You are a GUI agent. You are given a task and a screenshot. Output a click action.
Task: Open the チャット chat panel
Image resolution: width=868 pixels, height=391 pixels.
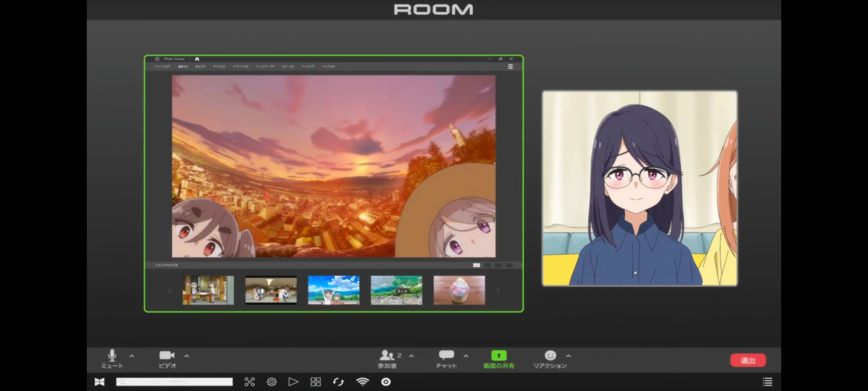[x=446, y=359]
